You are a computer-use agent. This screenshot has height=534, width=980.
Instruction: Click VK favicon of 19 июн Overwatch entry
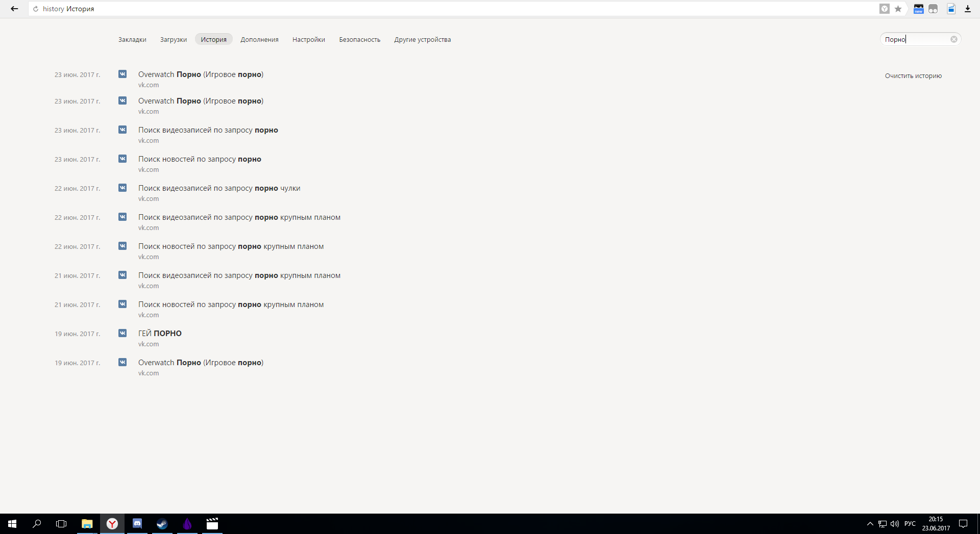coord(122,362)
